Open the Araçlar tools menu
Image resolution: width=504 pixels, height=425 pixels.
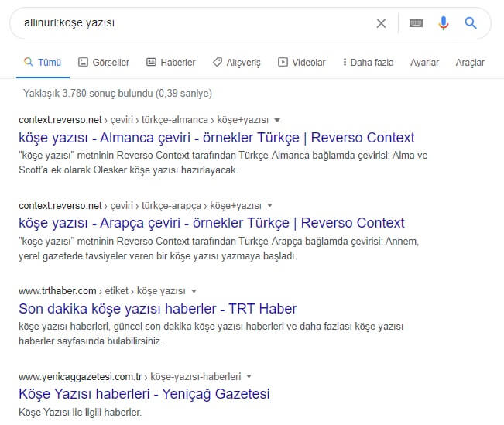470,62
